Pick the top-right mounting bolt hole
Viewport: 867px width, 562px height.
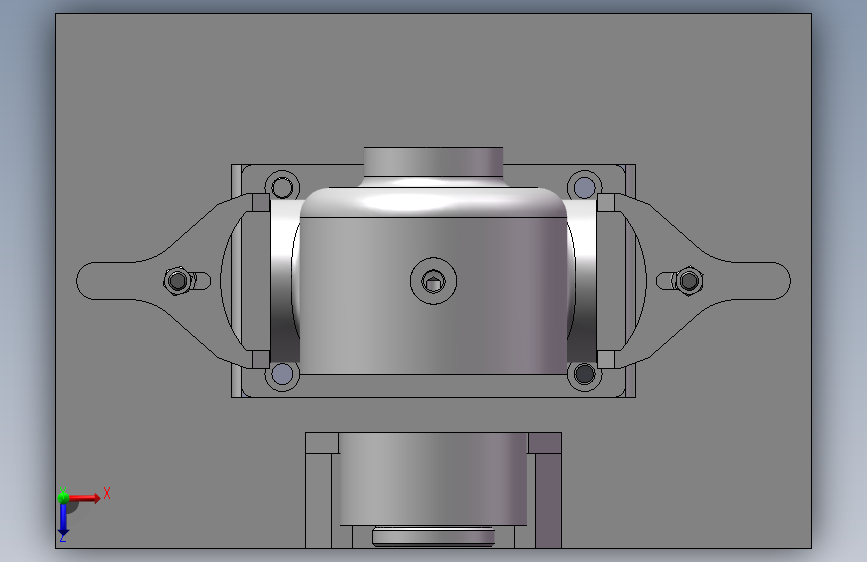coord(584,188)
